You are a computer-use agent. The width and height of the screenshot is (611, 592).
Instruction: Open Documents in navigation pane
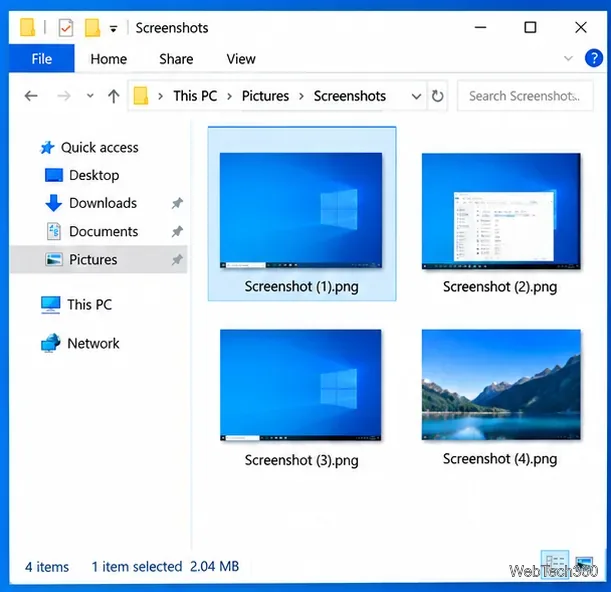[104, 231]
